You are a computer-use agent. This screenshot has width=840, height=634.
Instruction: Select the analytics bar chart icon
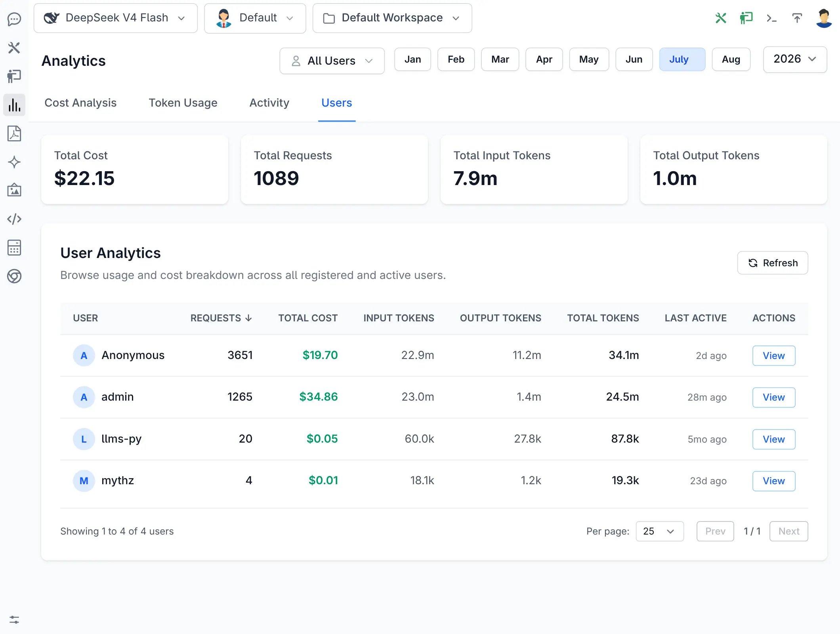[14, 105]
